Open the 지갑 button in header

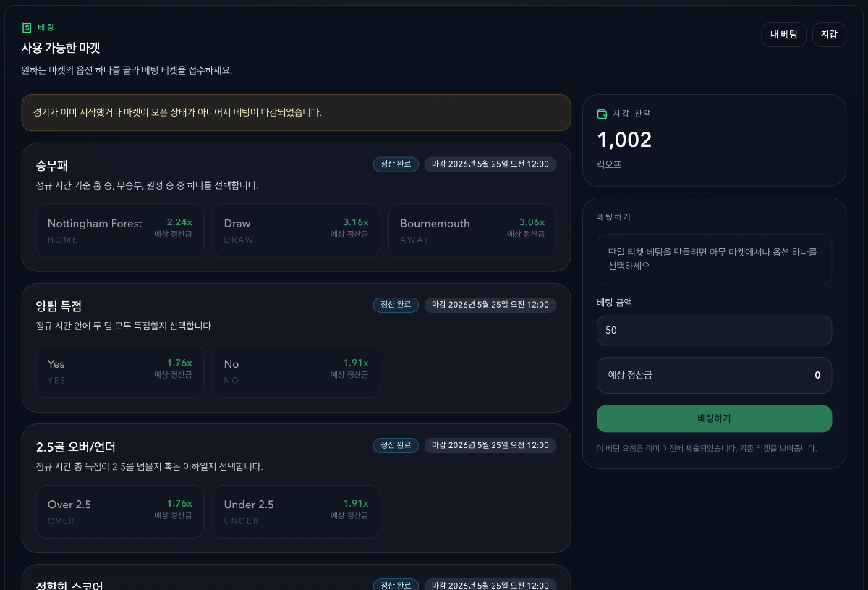click(829, 34)
